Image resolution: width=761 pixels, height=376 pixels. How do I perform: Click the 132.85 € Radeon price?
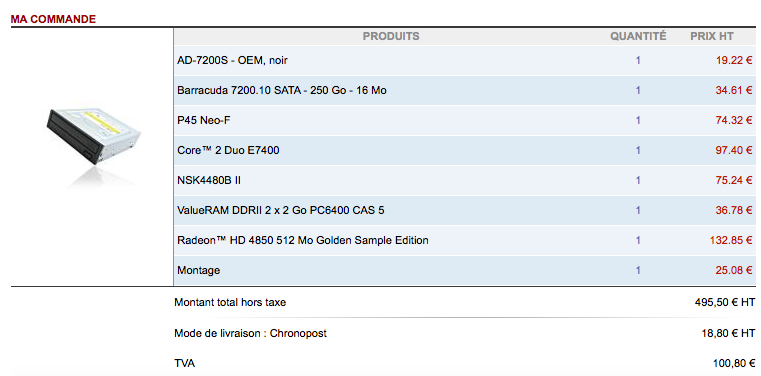click(731, 241)
